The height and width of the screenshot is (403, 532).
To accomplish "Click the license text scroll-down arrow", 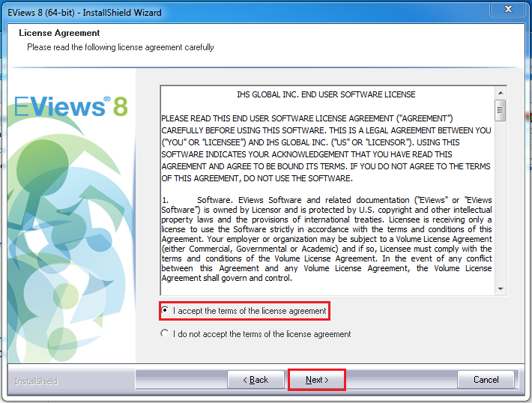I will (x=501, y=289).
